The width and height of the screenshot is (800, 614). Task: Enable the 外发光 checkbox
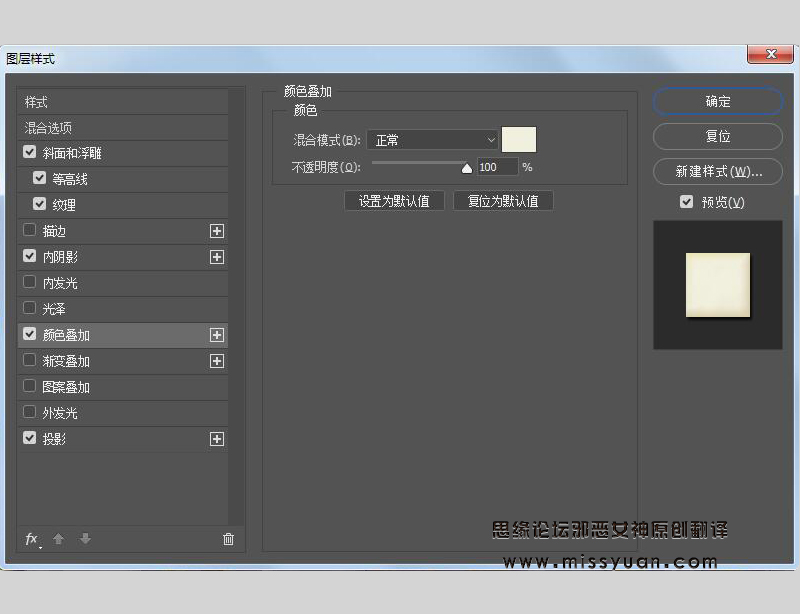tap(29, 412)
